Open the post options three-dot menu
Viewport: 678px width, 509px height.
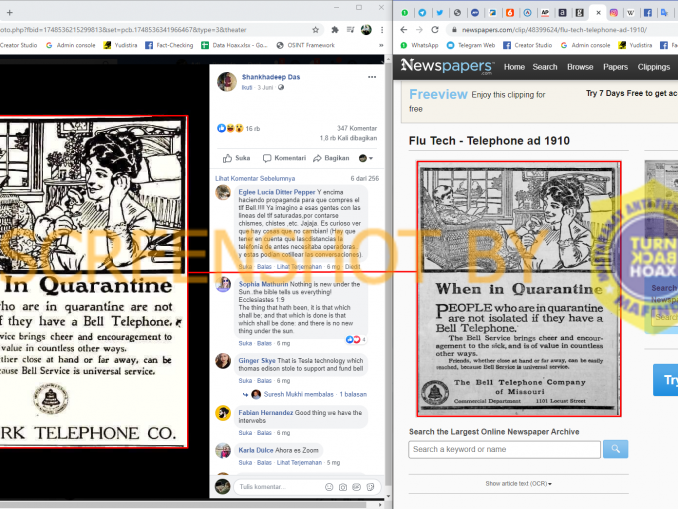(x=372, y=77)
